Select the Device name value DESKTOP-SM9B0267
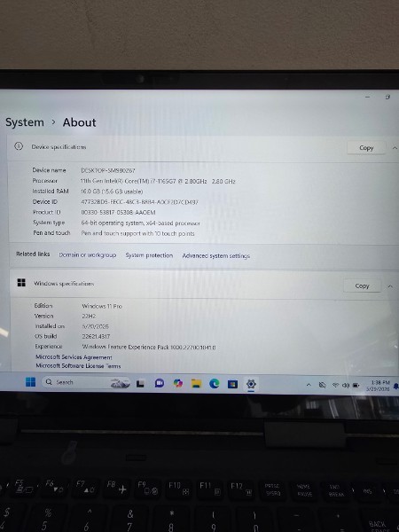The width and height of the screenshot is (399, 532). [x=108, y=170]
